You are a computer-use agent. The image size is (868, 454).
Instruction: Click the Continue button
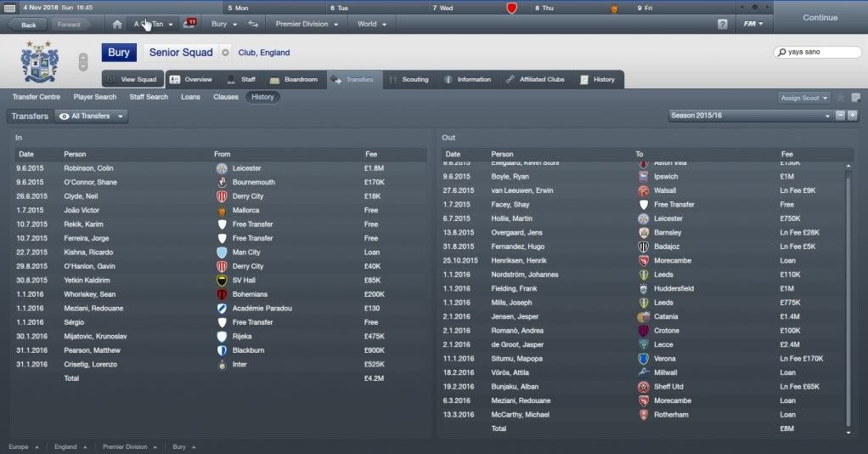(x=820, y=18)
